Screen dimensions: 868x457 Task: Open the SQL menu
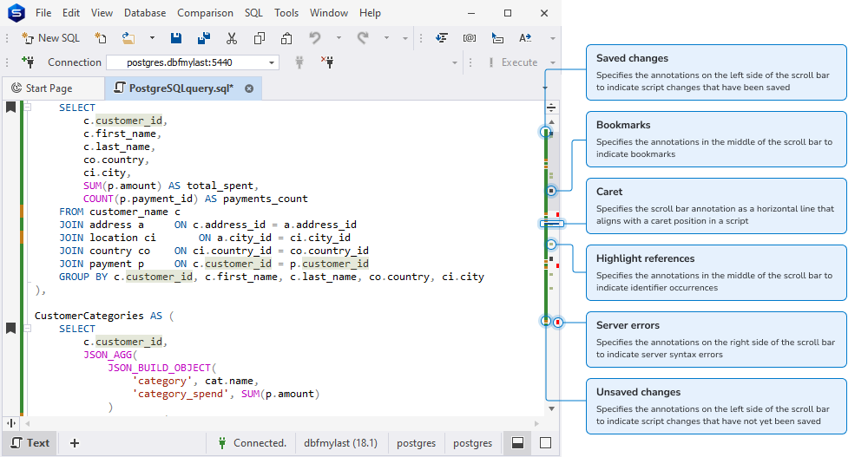pyautogui.click(x=253, y=13)
